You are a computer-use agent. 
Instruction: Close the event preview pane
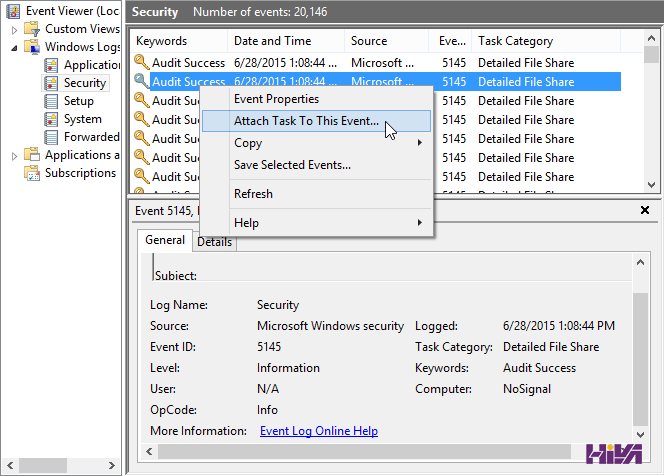[x=645, y=211]
